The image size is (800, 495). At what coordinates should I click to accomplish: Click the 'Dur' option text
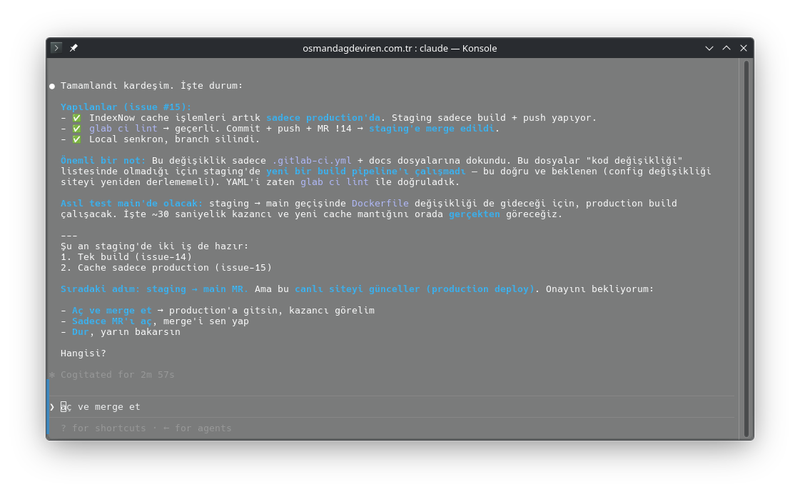[80, 332]
